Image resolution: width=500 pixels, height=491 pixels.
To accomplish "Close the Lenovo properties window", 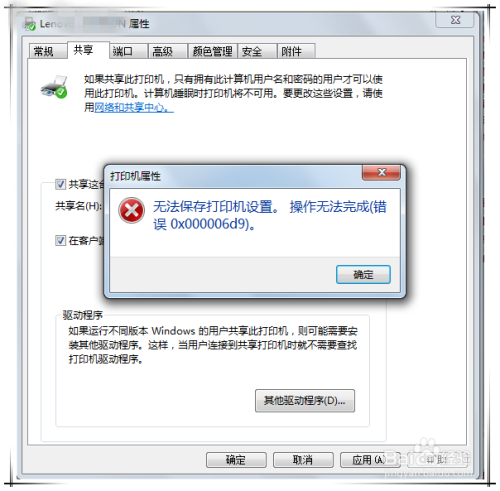I will coord(455,20).
